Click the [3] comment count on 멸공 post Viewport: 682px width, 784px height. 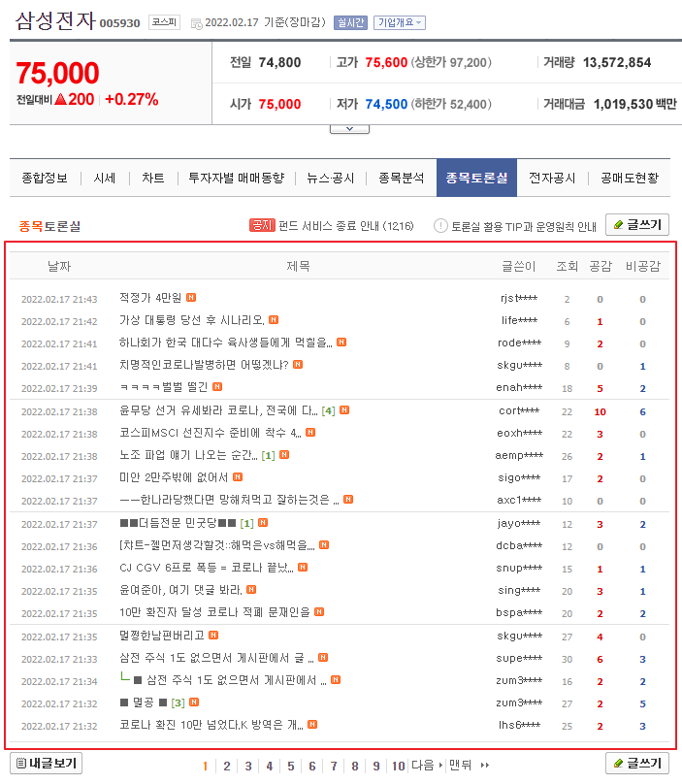tap(178, 703)
